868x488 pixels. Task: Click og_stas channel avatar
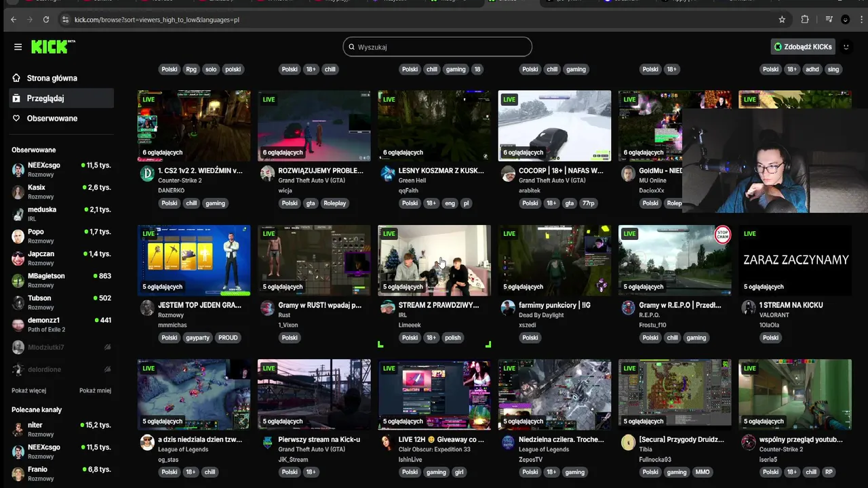[x=147, y=443]
